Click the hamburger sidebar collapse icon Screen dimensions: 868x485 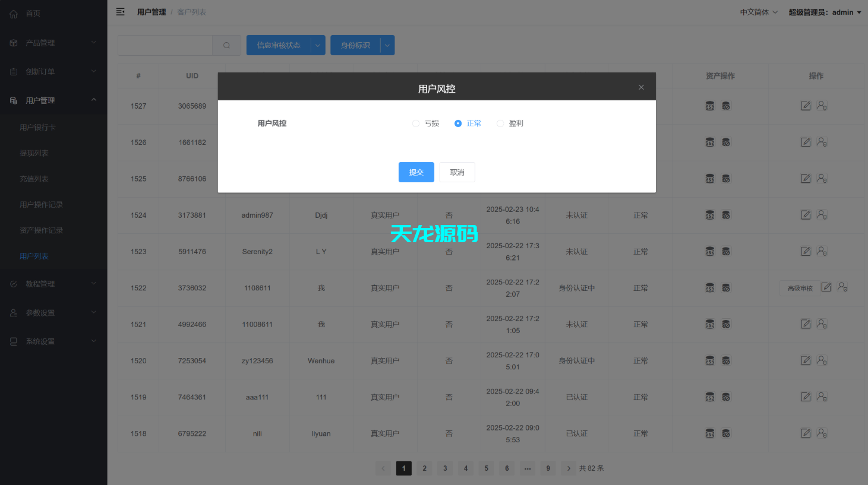pos(121,11)
